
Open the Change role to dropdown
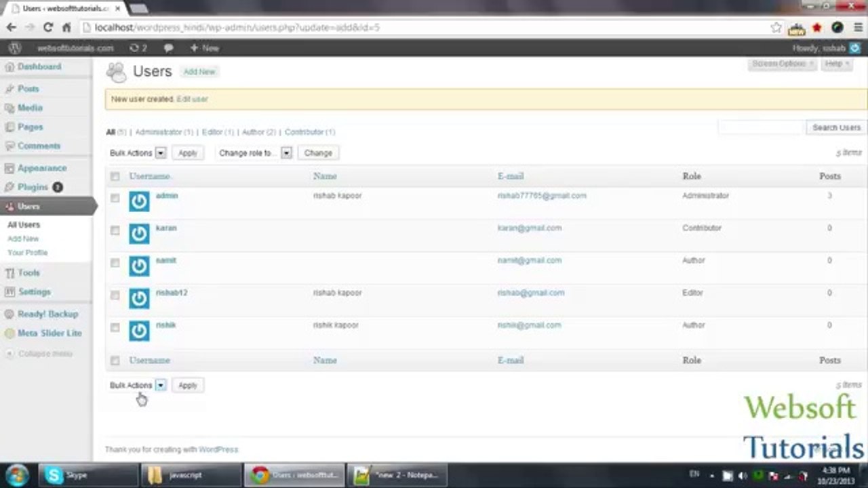pyautogui.click(x=255, y=153)
